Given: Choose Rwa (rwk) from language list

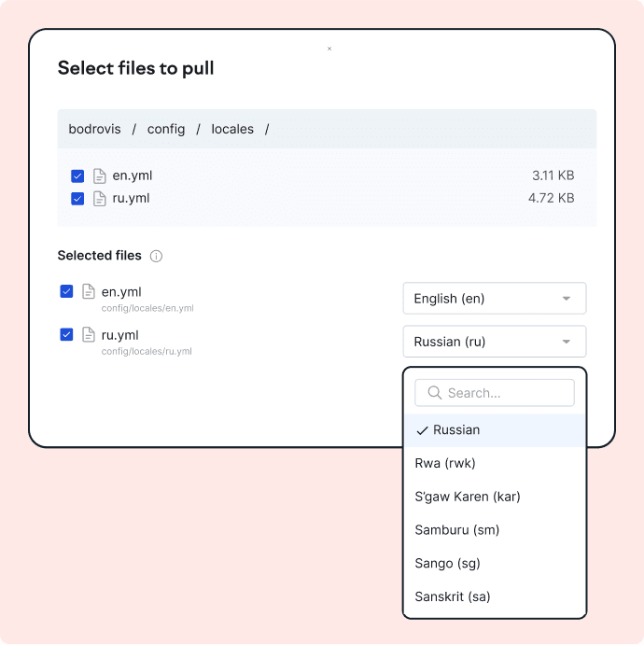Looking at the screenshot, I should tap(445, 463).
